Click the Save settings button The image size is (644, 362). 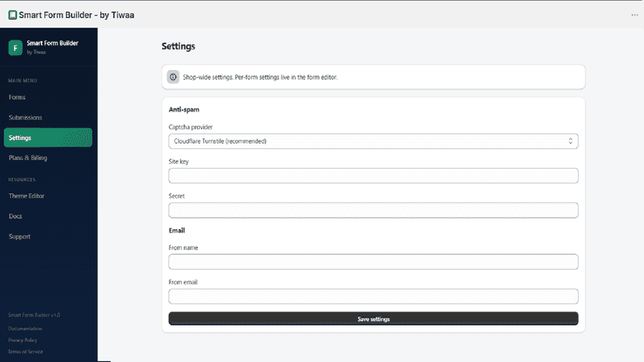pyautogui.click(x=373, y=318)
